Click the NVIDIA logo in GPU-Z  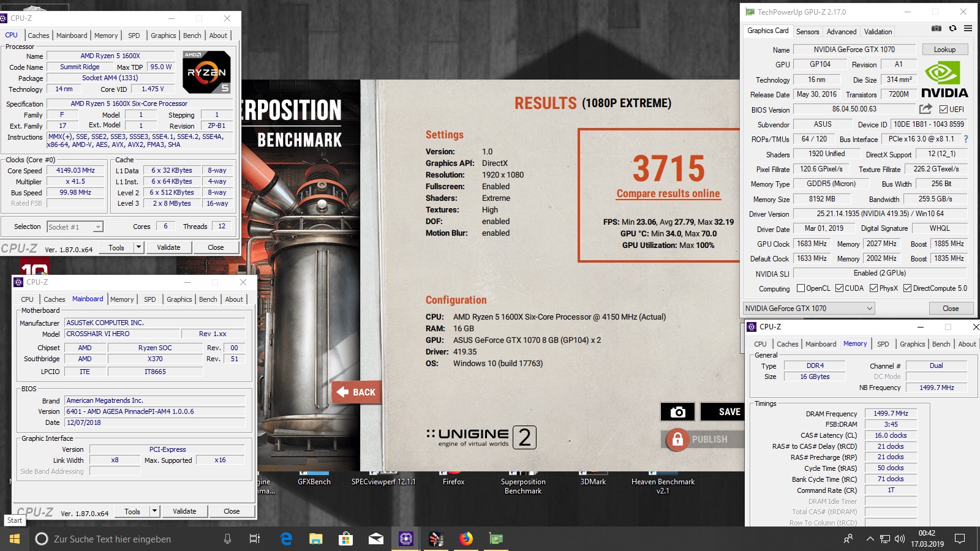pos(944,80)
